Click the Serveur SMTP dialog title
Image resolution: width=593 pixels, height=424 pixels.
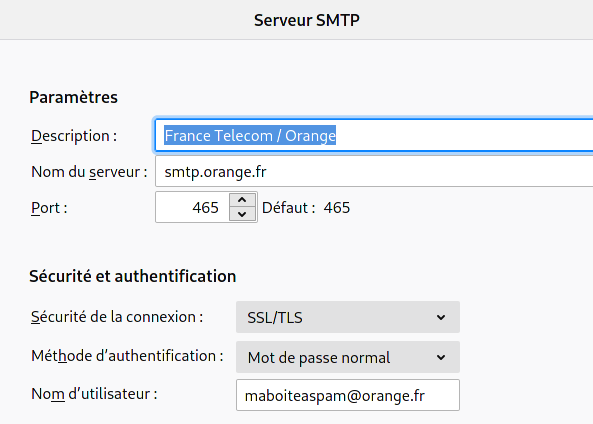[x=307, y=20]
